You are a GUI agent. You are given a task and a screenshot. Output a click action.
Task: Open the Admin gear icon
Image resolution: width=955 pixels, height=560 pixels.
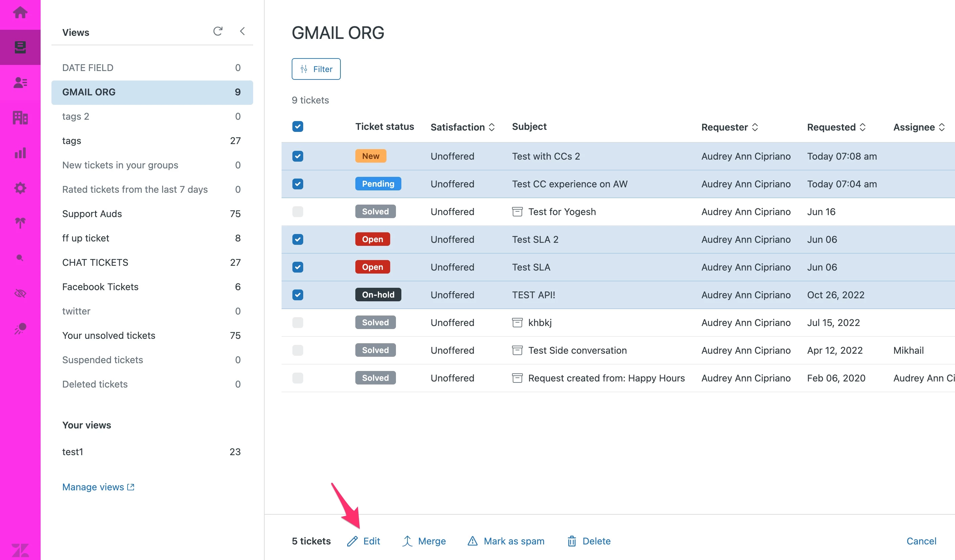click(x=20, y=188)
